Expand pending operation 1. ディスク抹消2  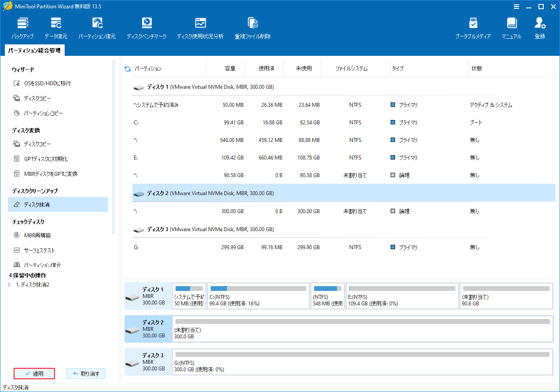[10, 285]
